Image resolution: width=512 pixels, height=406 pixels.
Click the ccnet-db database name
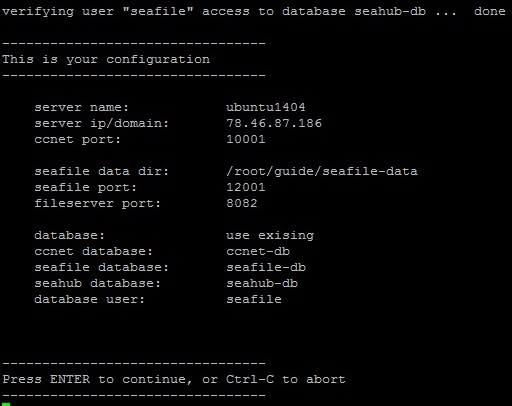coord(258,251)
